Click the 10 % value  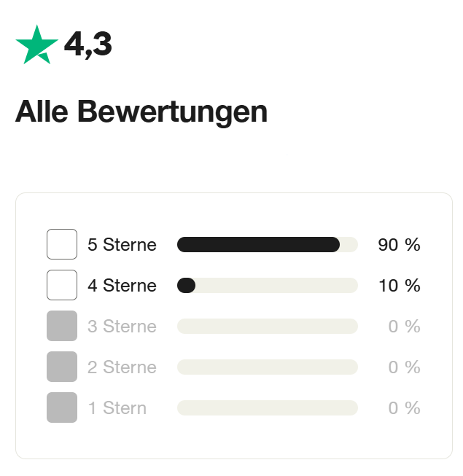399,286
